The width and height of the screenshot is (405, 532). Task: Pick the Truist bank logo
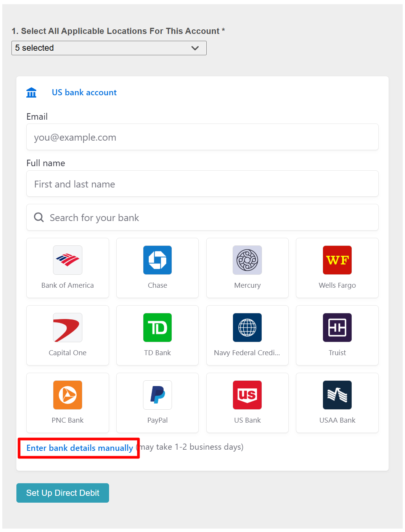337,327
